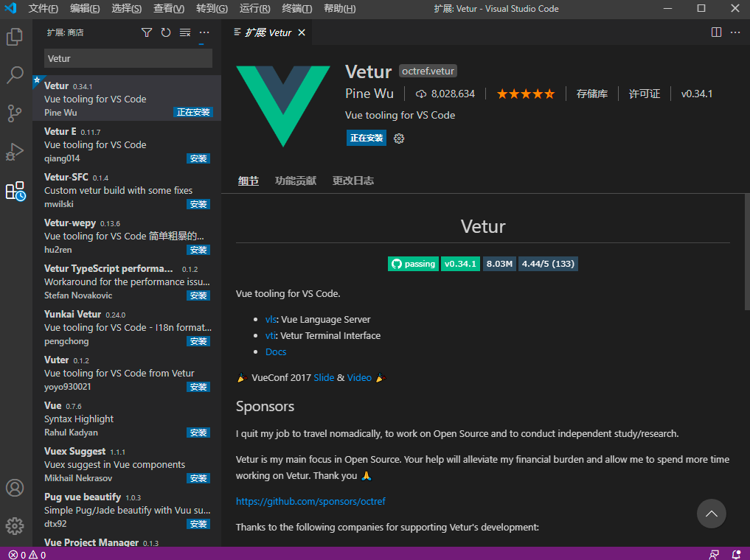Open the 查看(V) menu

click(169, 9)
